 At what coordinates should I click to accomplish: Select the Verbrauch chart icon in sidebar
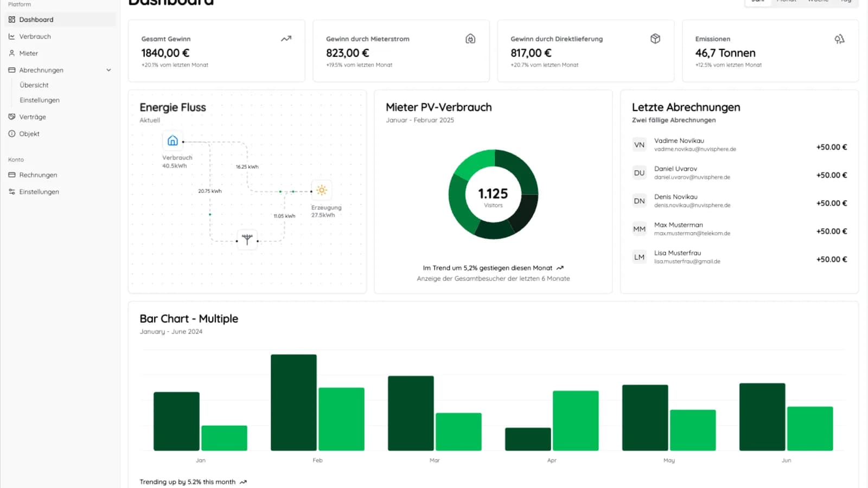12,36
